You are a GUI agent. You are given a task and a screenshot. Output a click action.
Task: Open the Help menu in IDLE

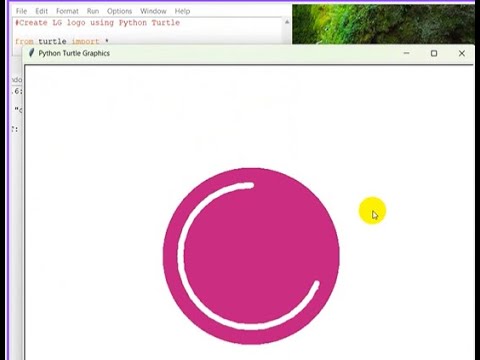click(182, 11)
